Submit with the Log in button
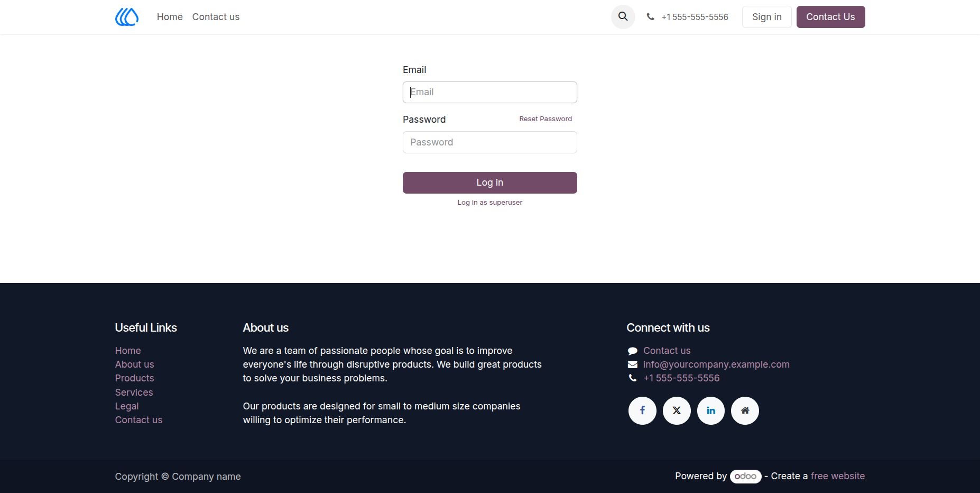Image resolution: width=980 pixels, height=493 pixels. click(x=490, y=182)
